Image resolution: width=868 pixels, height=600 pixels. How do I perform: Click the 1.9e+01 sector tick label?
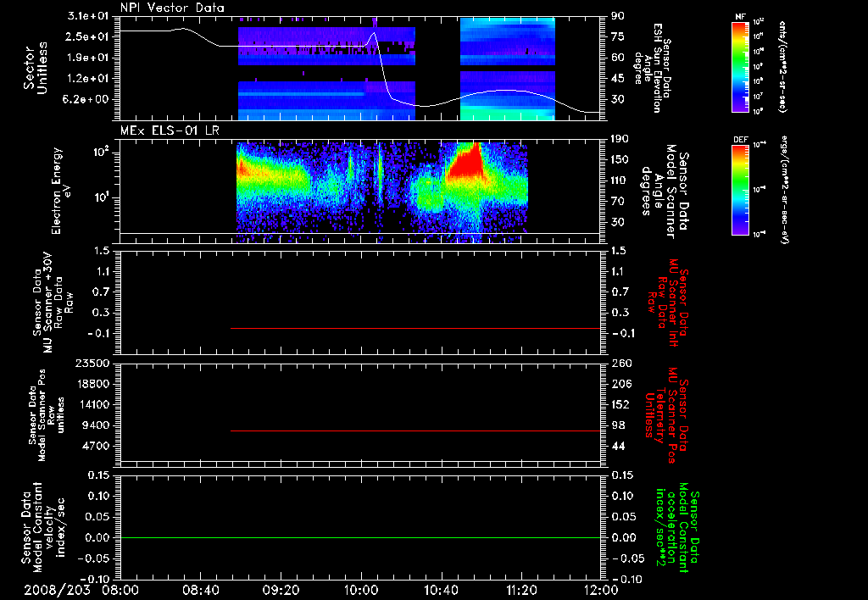pyautogui.click(x=87, y=58)
